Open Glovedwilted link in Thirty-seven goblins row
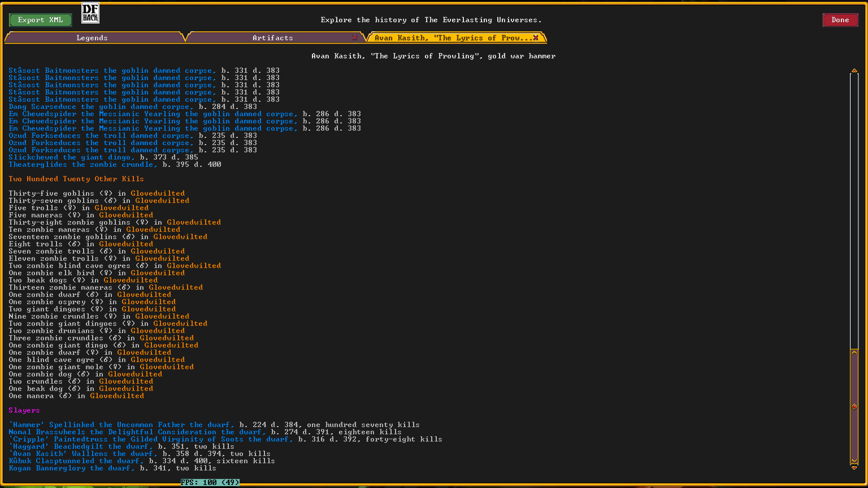This screenshot has height=488, width=868. click(x=162, y=201)
